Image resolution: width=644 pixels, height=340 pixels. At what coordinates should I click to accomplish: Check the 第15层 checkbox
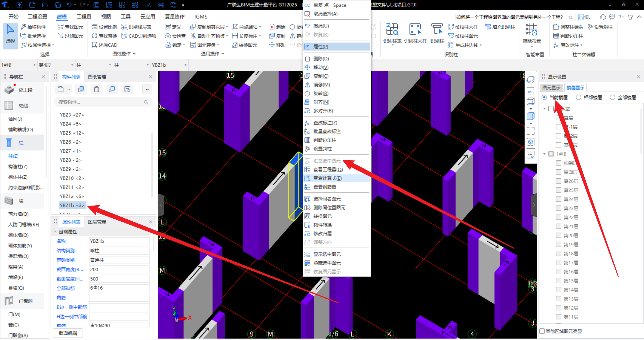click(x=558, y=280)
